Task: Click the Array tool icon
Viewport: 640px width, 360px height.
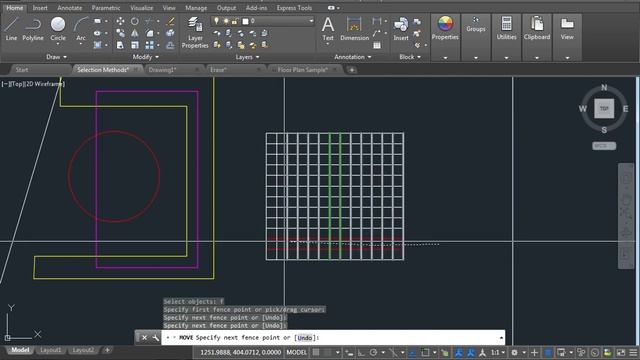Action: coord(149,45)
